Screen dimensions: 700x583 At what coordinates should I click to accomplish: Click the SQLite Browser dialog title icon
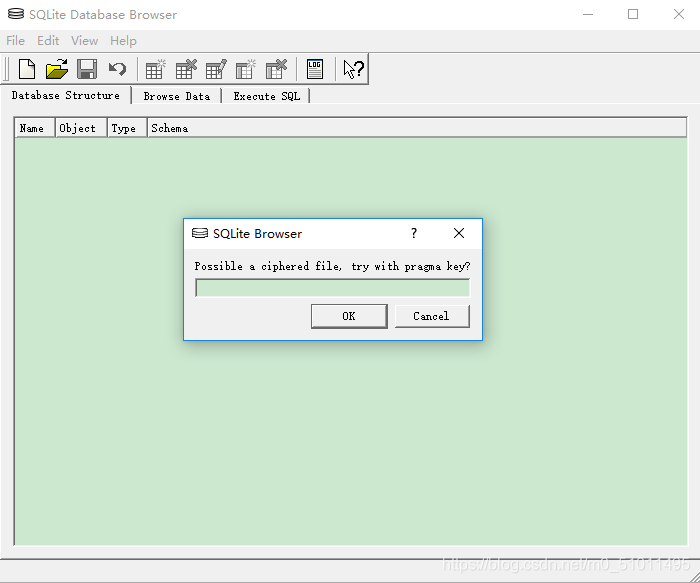[x=200, y=233]
